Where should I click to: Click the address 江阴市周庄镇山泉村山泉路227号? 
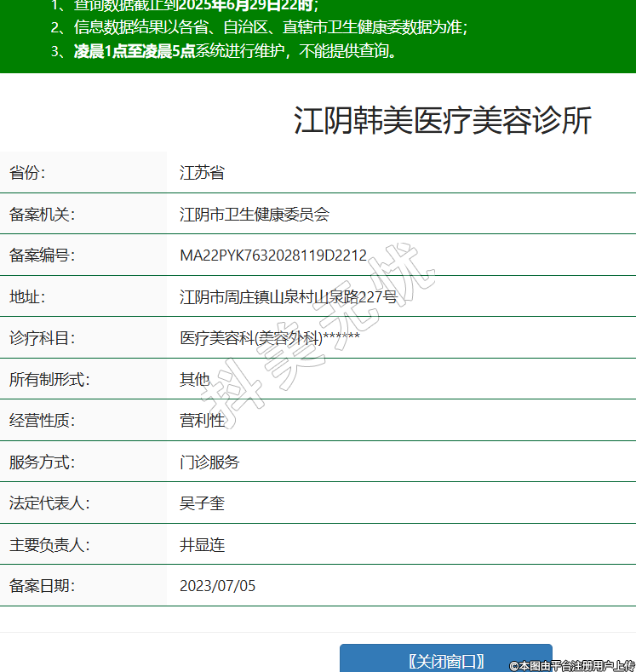pyautogui.click(x=288, y=297)
